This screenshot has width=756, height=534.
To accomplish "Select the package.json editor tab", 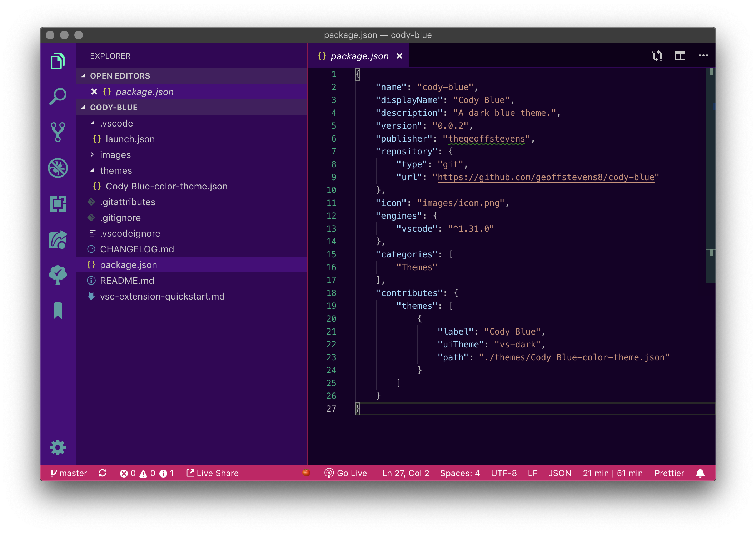I will click(x=358, y=56).
